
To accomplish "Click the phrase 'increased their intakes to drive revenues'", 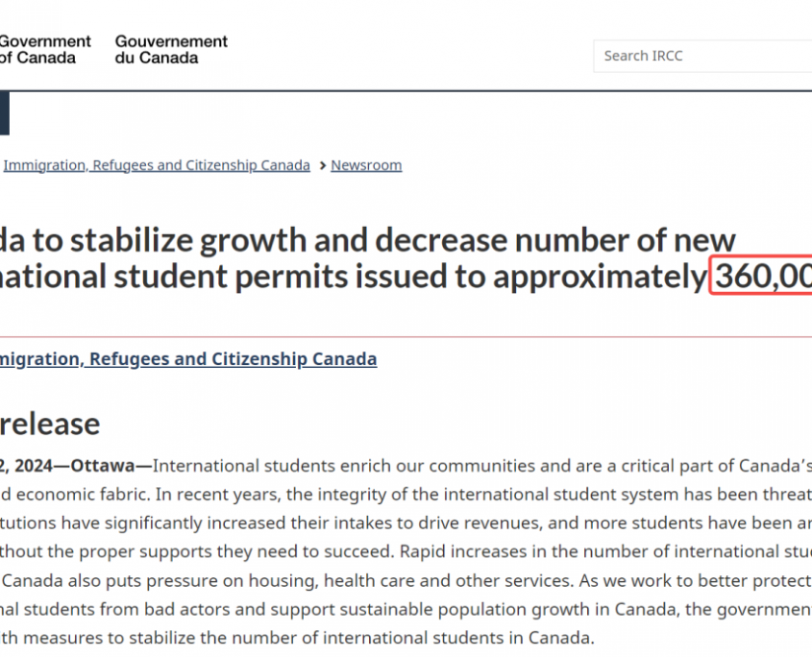I will 375,523.
